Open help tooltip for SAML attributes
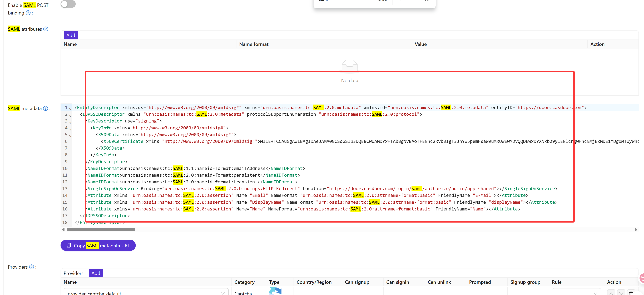 click(x=46, y=29)
